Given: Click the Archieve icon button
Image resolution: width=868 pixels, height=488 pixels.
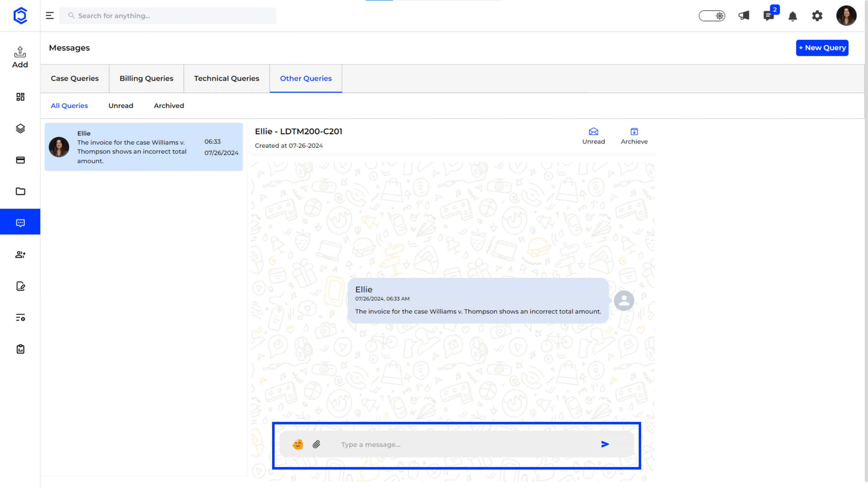Looking at the screenshot, I should pyautogui.click(x=634, y=136).
